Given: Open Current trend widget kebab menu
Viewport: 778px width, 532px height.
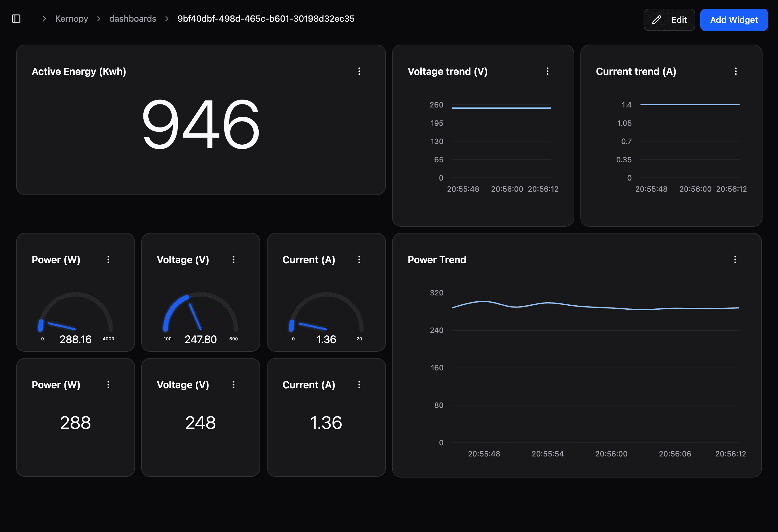Looking at the screenshot, I should 736,71.
